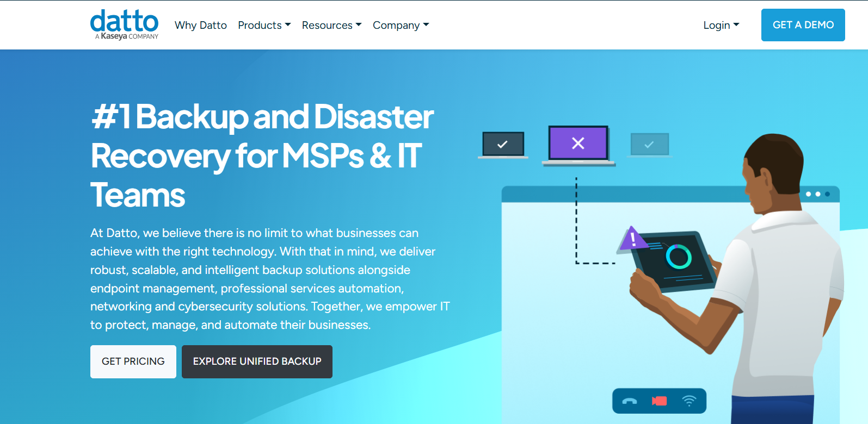
Task: Click the phone hang-up icon
Action: [x=630, y=401]
